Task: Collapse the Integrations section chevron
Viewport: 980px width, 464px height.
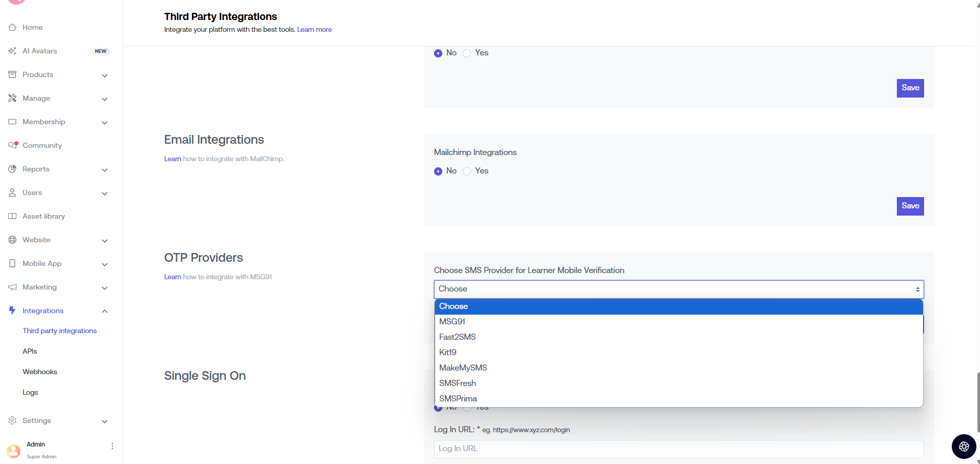Action: click(x=105, y=311)
